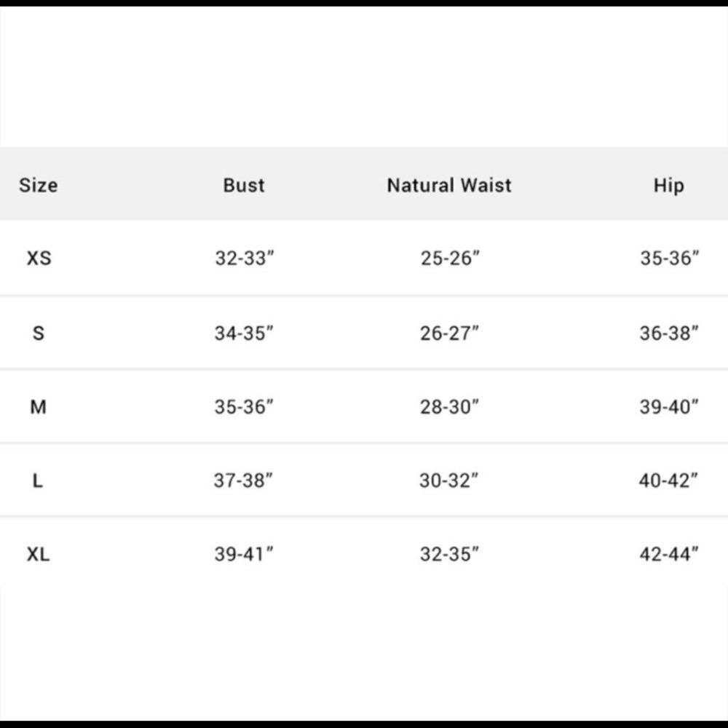This screenshot has height=728, width=728.
Task: Click the L waist value 30-32"
Action: [448, 480]
